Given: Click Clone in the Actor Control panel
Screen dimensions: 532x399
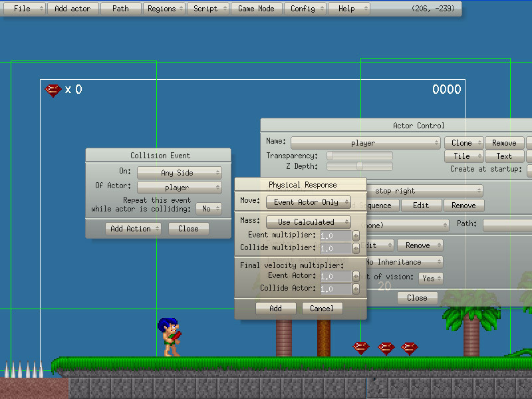Looking at the screenshot, I should (x=463, y=143).
